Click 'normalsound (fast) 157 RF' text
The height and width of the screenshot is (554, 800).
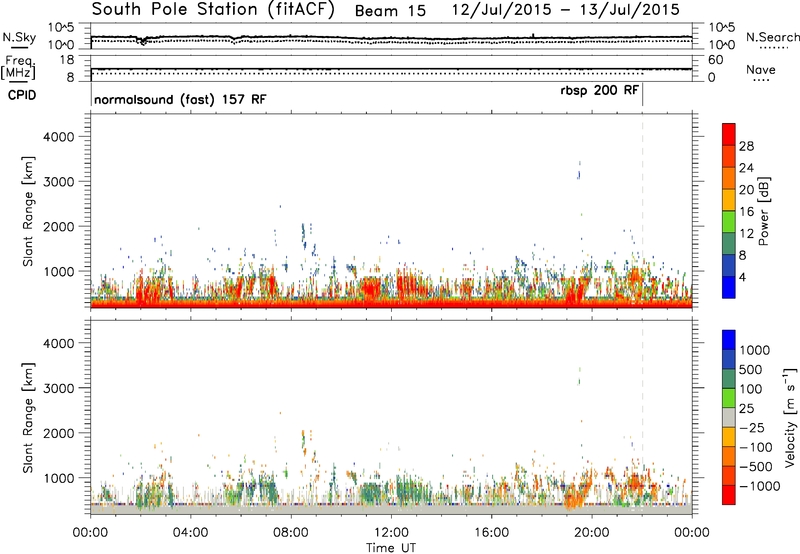pyautogui.click(x=180, y=99)
